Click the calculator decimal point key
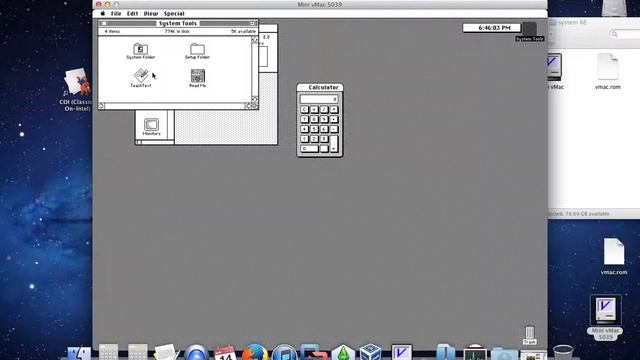 324,149
